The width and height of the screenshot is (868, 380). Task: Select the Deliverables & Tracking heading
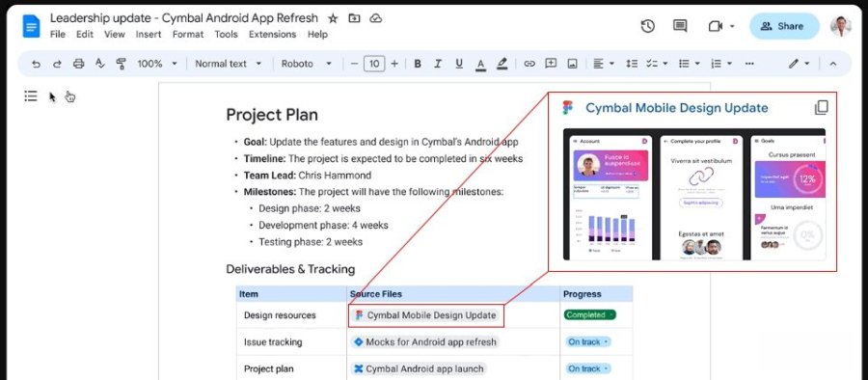pos(290,269)
